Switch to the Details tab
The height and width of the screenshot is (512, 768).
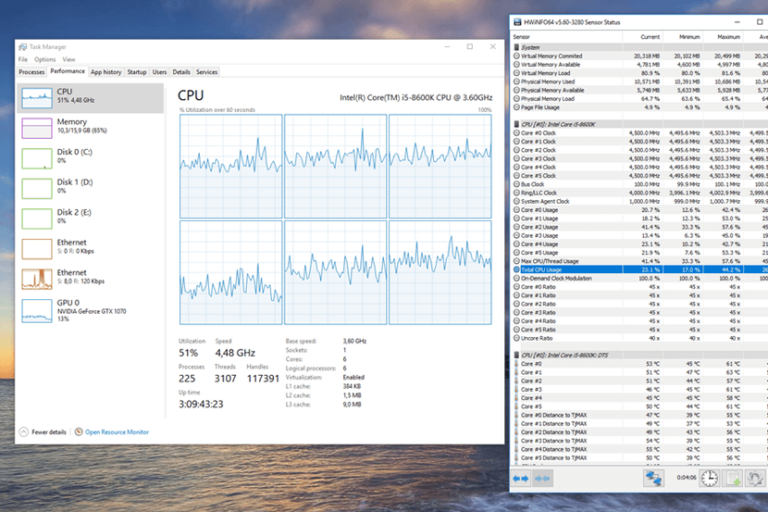181,72
